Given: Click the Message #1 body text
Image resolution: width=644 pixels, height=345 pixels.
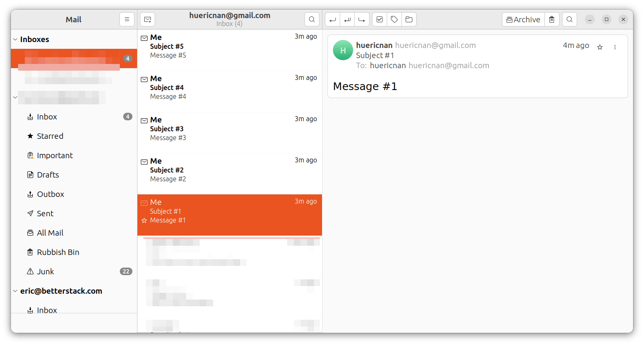Looking at the screenshot, I should click(x=365, y=86).
